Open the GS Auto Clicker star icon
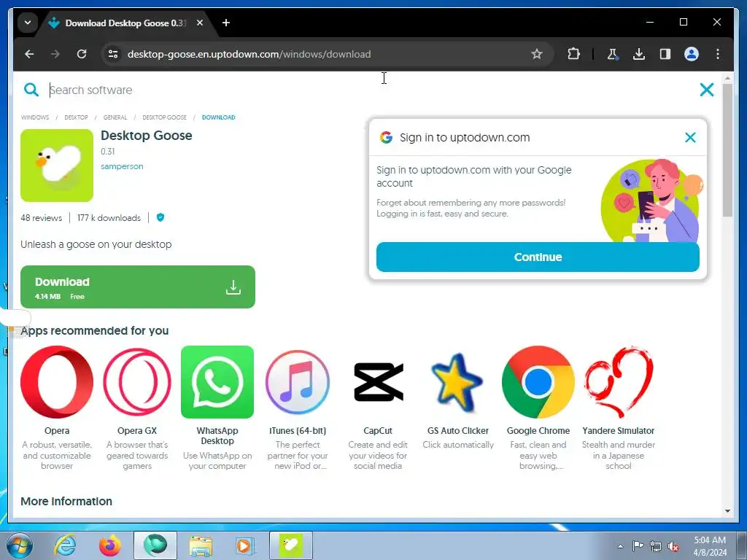 (458, 382)
